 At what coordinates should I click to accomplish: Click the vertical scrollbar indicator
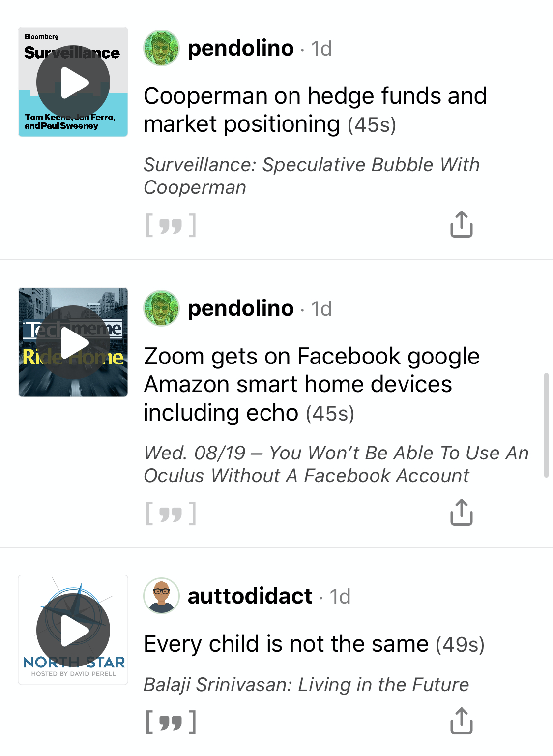546,425
